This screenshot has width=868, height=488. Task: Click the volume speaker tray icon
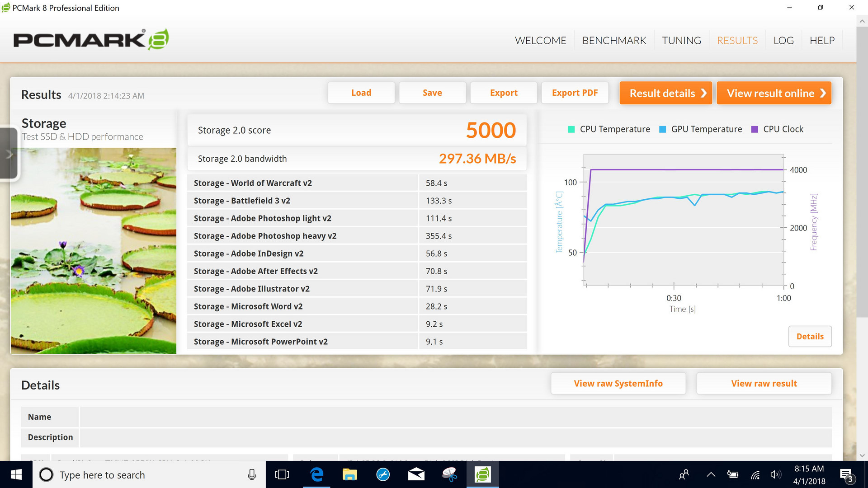(x=775, y=474)
